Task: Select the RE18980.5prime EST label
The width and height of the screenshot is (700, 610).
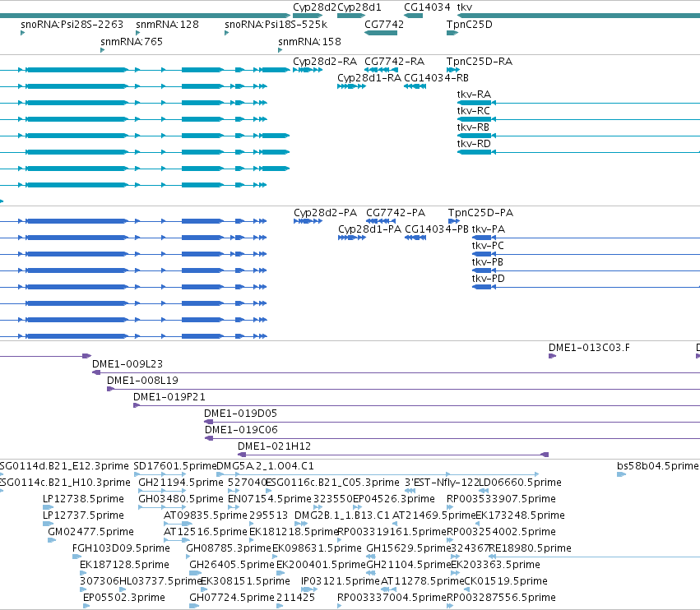Action: pyautogui.click(x=531, y=548)
